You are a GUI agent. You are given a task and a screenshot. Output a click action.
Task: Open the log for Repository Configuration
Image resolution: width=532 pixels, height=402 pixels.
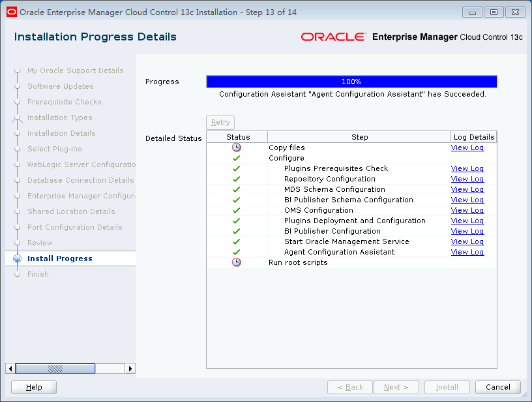467,179
